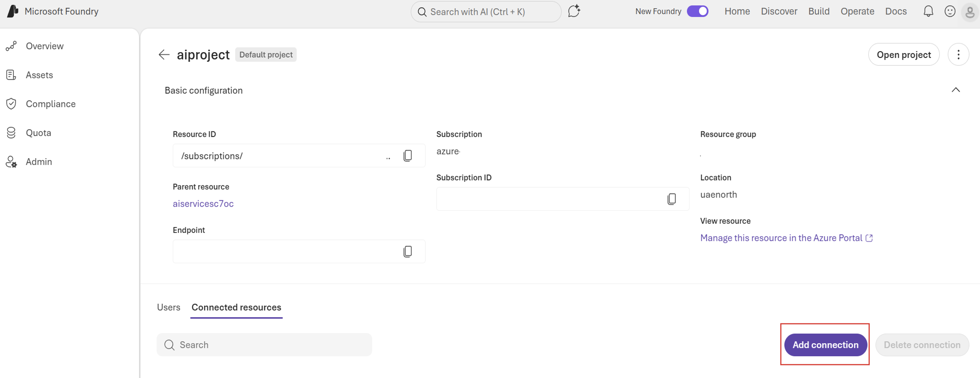980x378 pixels.
Task: Click the Basic configuration heading
Action: [x=204, y=91]
